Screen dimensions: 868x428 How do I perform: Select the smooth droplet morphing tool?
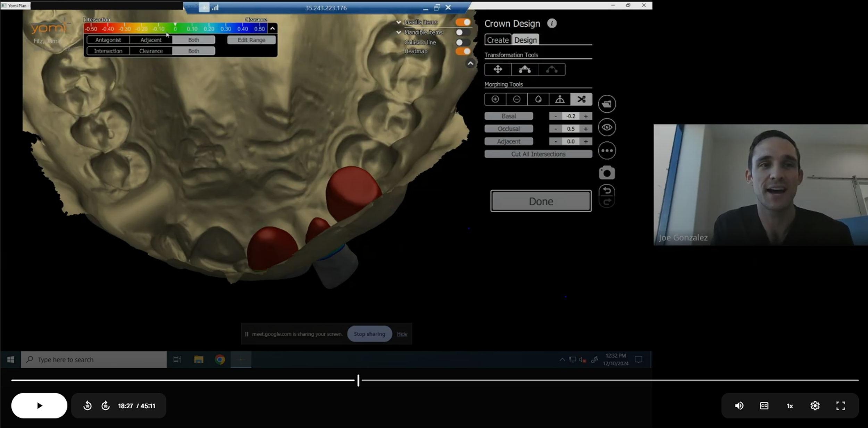[x=538, y=100]
